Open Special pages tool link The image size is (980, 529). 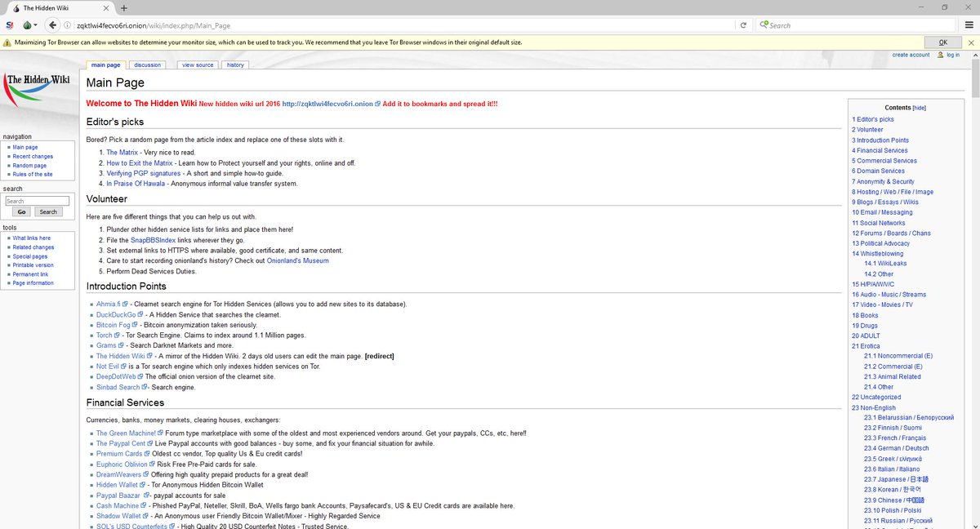[x=29, y=256]
